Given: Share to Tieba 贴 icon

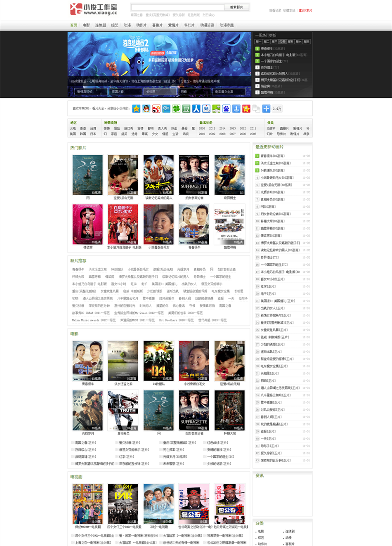Looking at the screenshot, I should point(206,109).
